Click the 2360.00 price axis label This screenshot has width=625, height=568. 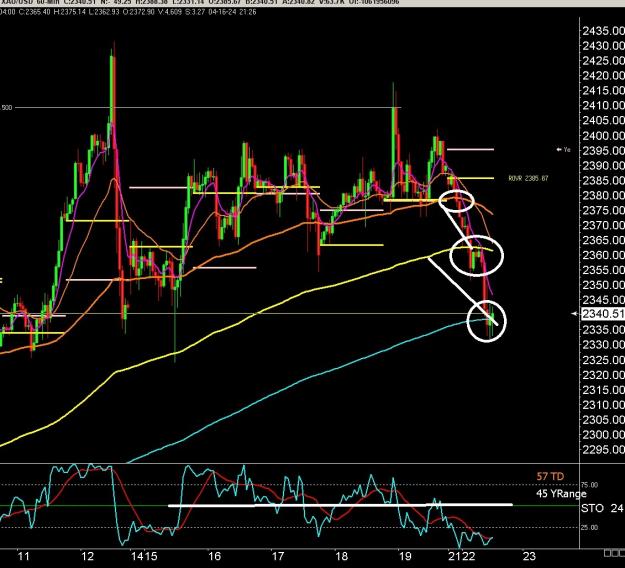tap(603, 255)
